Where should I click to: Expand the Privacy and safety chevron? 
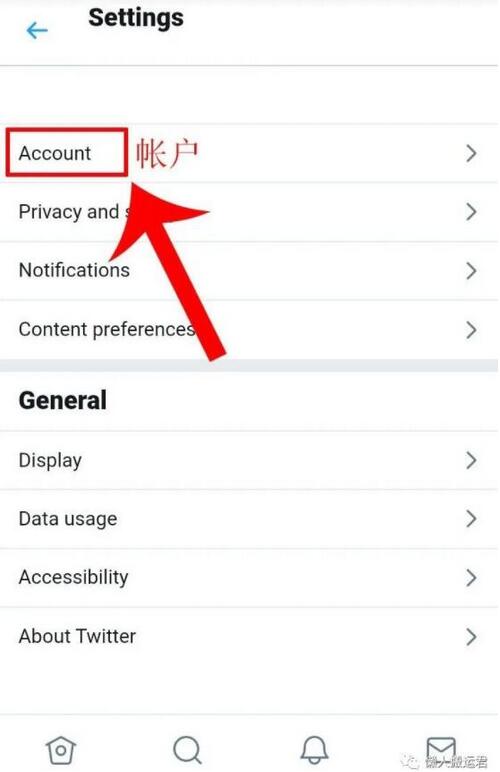coord(471,212)
